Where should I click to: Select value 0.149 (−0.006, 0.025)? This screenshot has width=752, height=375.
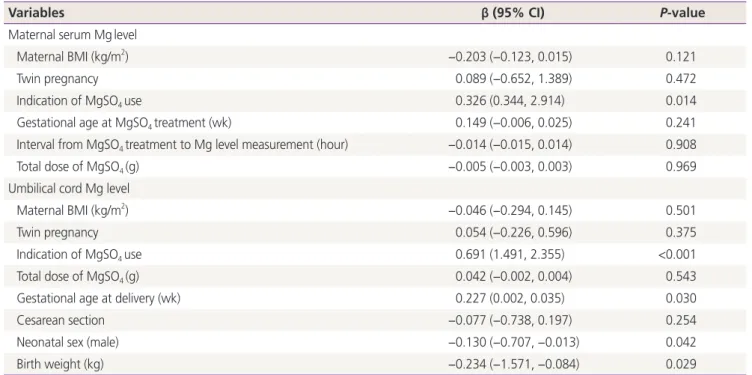(x=514, y=123)
